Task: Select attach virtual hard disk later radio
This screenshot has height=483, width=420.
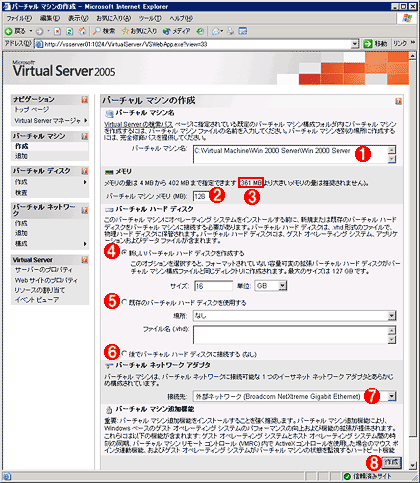Action: click(124, 353)
